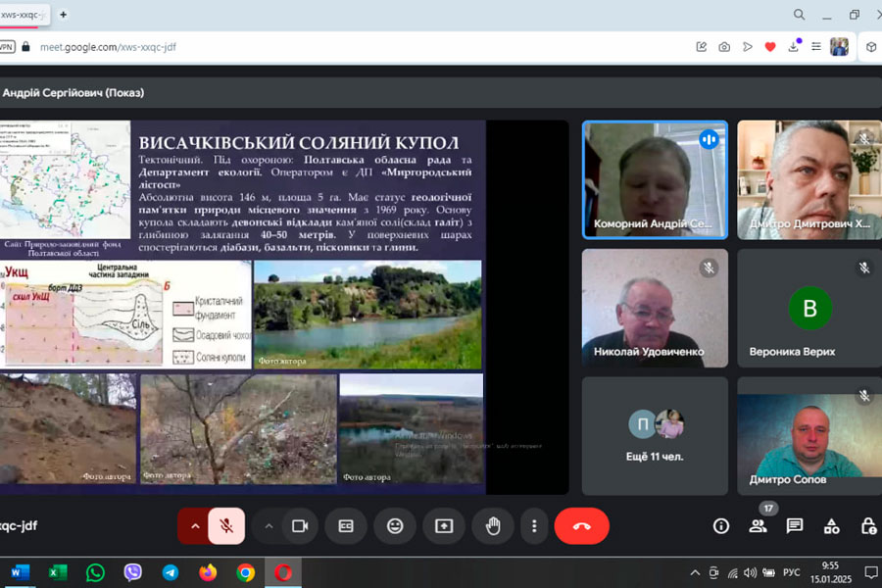This screenshot has width=882, height=588.
Task: Expand video settings arrow beside camera
Action: tap(269, 526)
